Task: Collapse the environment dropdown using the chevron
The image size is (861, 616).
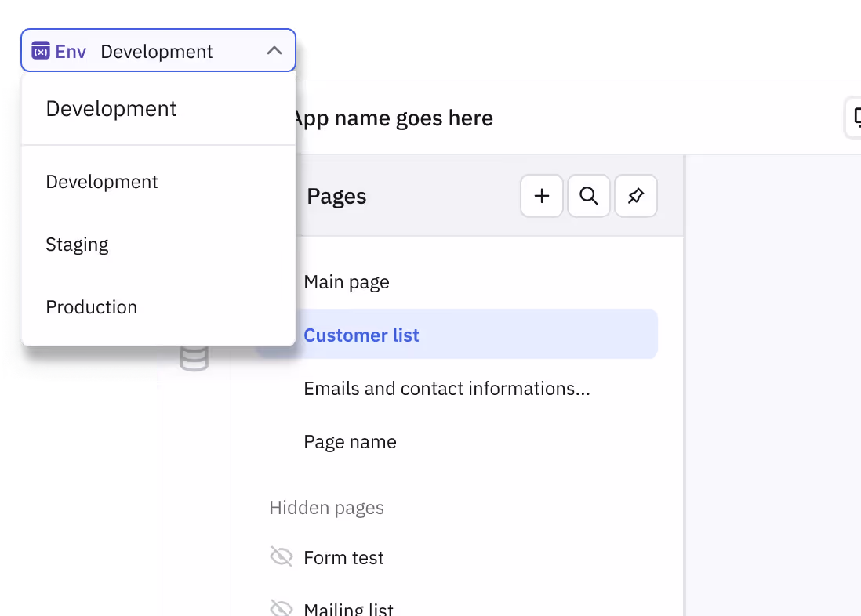Action: pos(274,51)
